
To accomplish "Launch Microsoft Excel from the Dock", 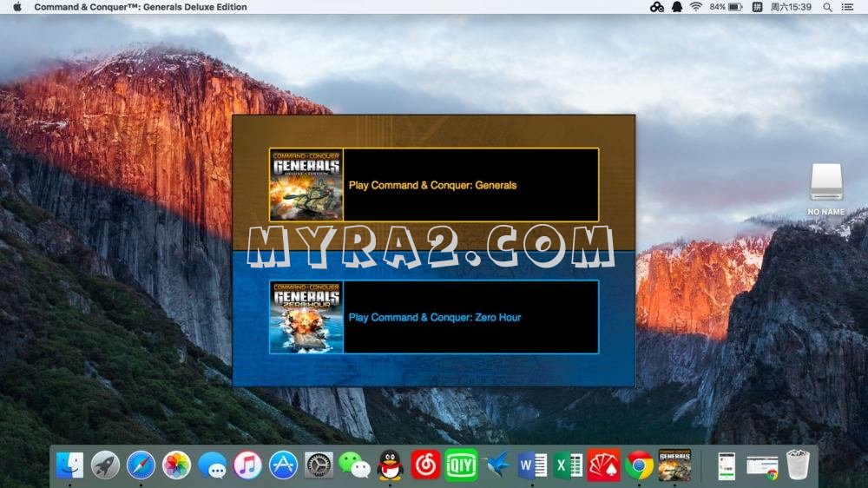I will pos(568,465).
